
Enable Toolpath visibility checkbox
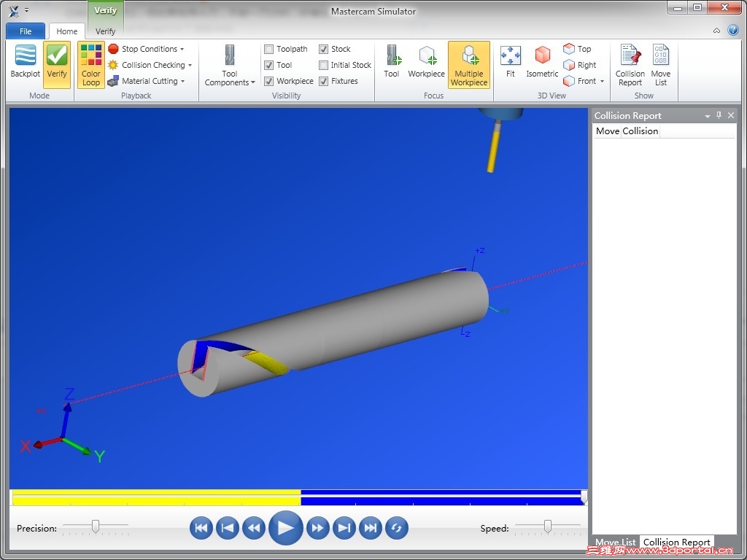pos(268,49)
